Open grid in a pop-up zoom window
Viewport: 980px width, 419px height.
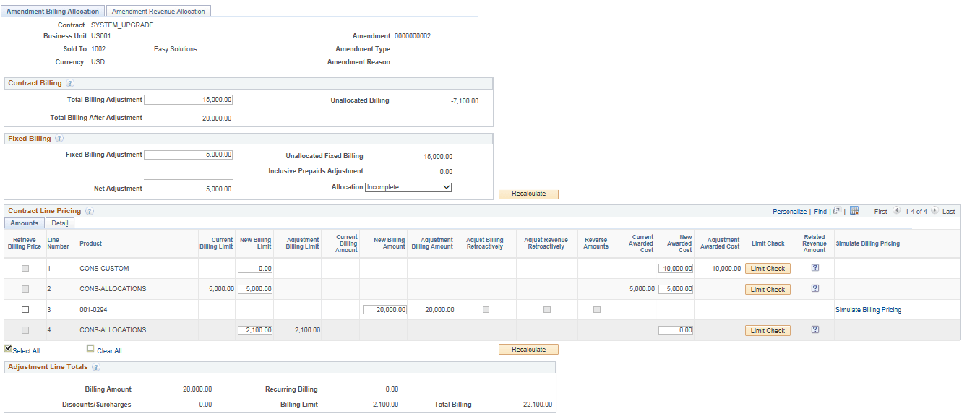(x=838, y=211)
